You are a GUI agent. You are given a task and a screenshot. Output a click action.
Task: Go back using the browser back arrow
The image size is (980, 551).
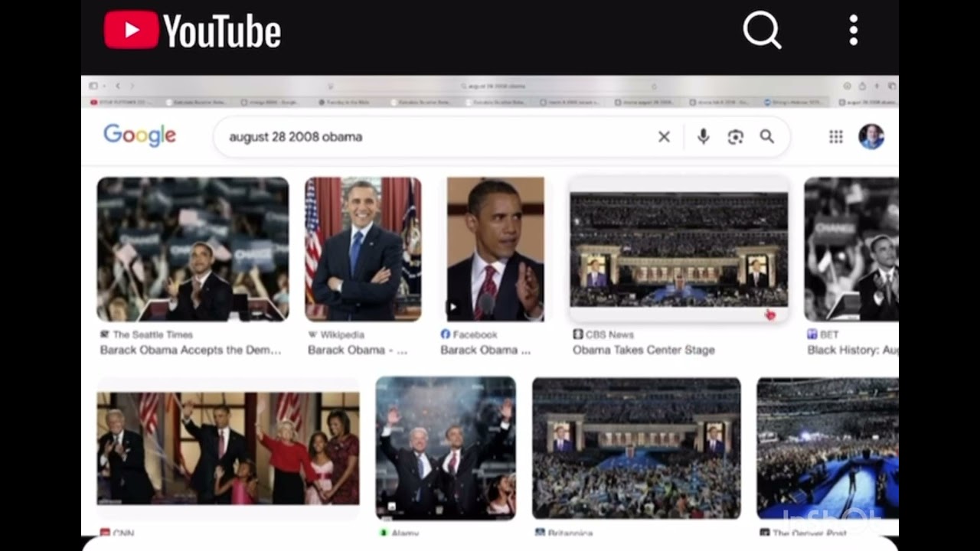pos(117,86)
